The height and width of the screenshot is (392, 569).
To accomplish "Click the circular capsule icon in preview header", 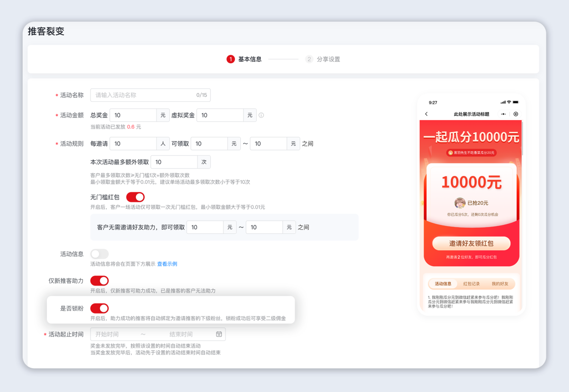I will pos(515,114).
